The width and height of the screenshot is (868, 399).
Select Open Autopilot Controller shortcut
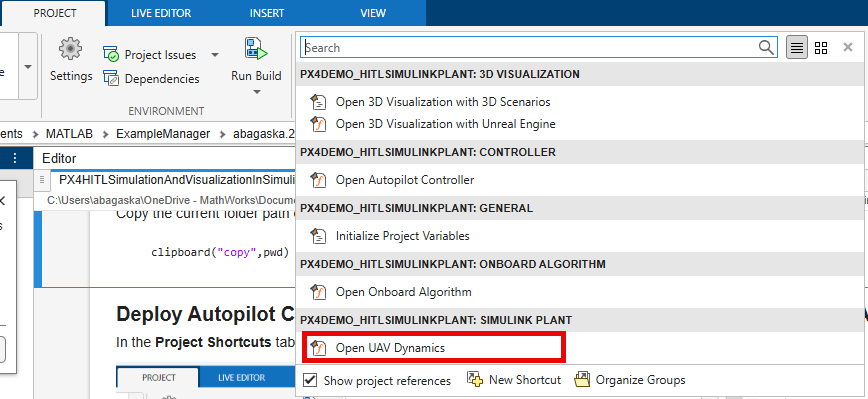(405, 180)
